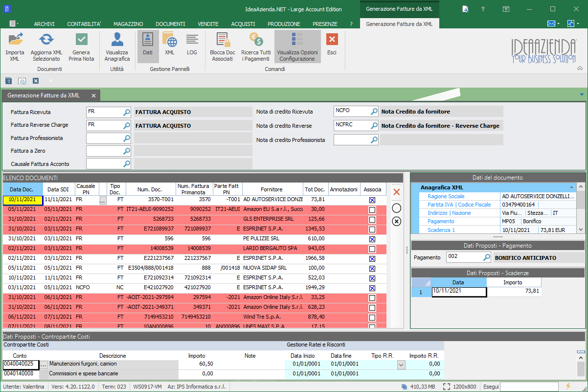Click the empty circle icon beside document list
The image size is (588, 392).
click(x=397, y=208)
